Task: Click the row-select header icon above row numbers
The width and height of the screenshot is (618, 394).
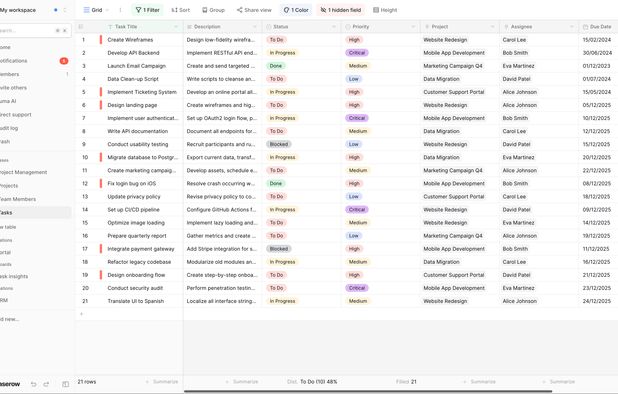Action: pos(81,27)
